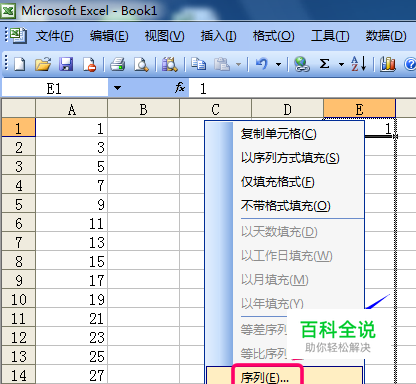
Task: Select row 10 header
Action: [18, 299]
